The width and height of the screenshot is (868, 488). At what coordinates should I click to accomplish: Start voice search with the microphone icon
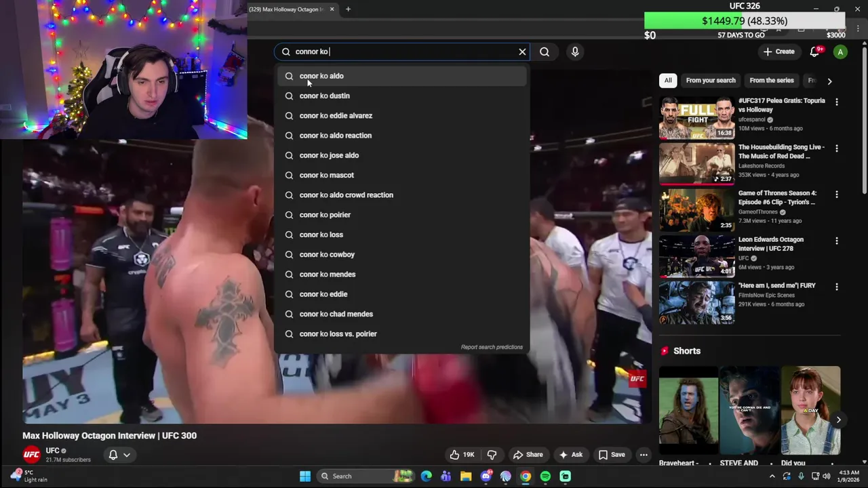point(575,52)
